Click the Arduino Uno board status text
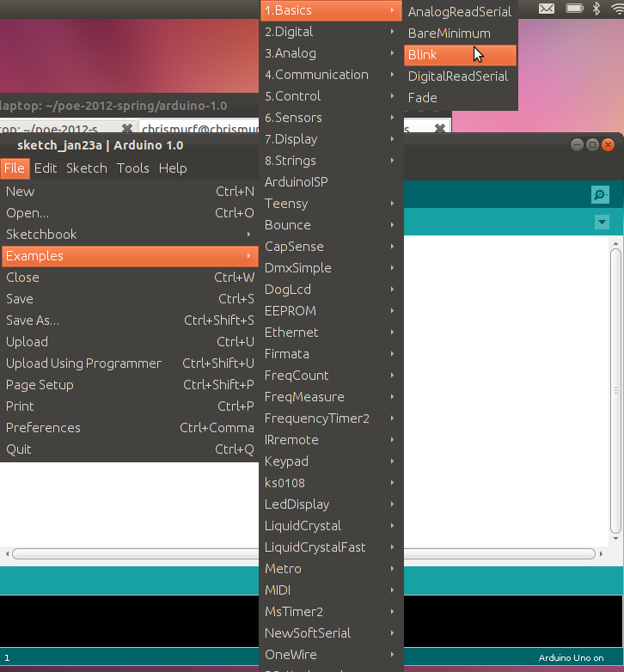This screenshot has width=624, height=672. coord(572,658)
